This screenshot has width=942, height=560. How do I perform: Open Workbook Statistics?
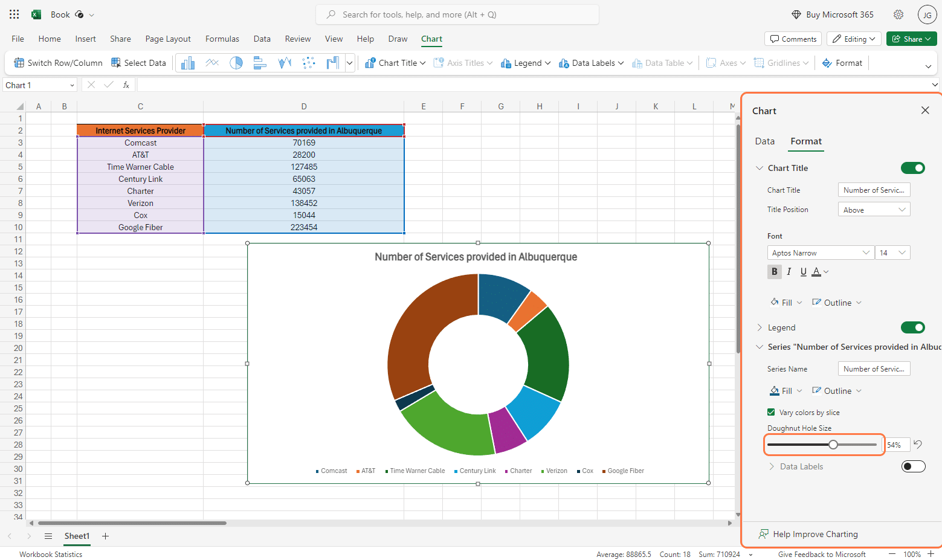(51, 554)
